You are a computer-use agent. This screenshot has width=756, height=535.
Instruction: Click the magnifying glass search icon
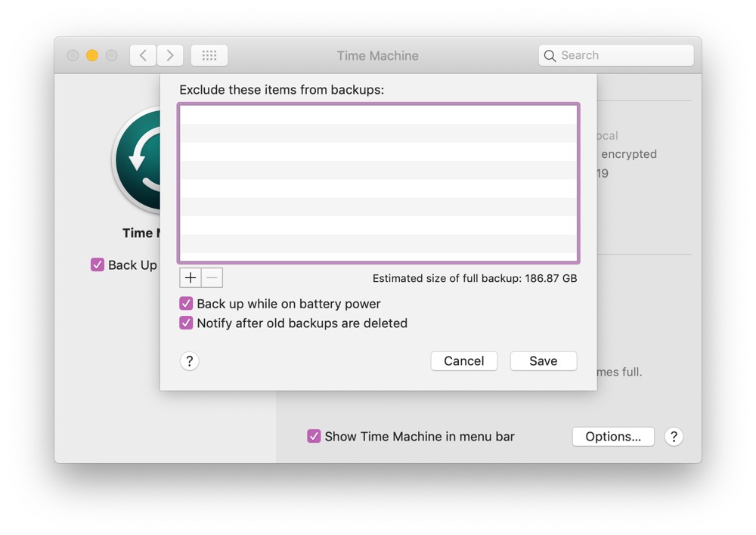coord(550,55)
